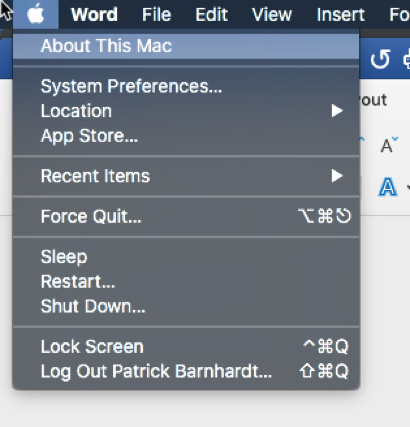This screenshot has height=427, width=410.
Task: Open App Store...
Action: coord(186,136)
